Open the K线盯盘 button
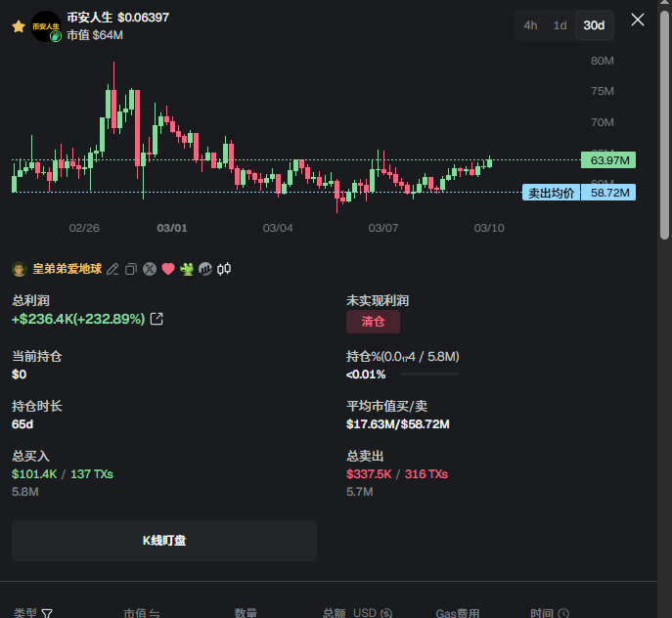The image size is (672, 618). click(164, 541)
